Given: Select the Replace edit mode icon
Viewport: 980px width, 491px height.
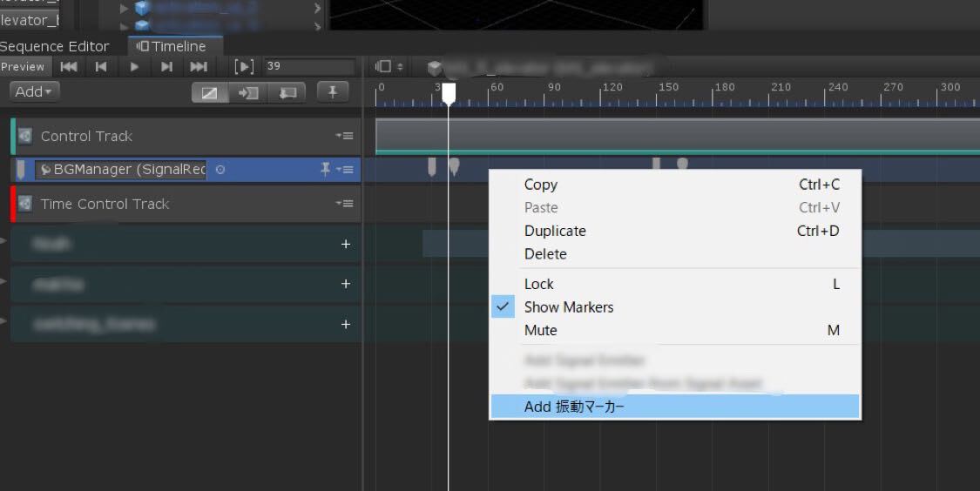Looking at the screenshot, I should [287, 93].
